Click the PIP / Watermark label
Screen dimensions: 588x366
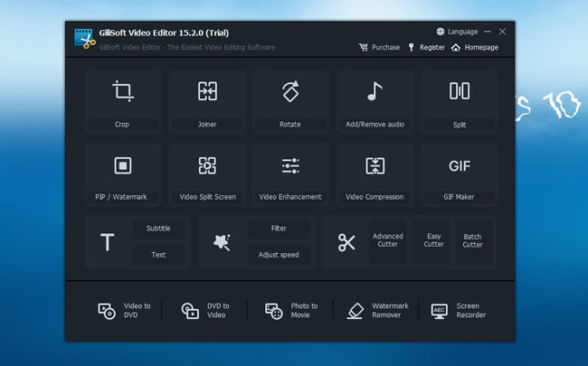(x=120, y=197)
